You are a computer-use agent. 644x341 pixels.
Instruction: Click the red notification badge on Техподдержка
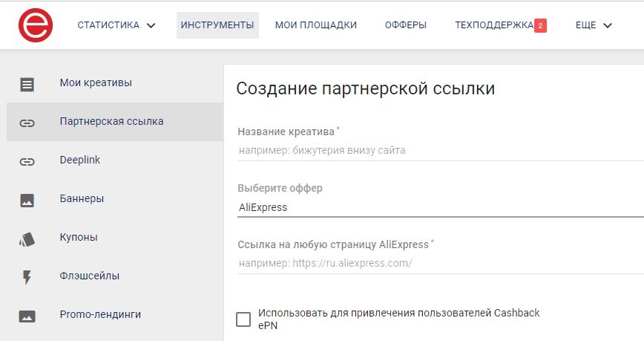pyautogui.click(x=540, y=25)
